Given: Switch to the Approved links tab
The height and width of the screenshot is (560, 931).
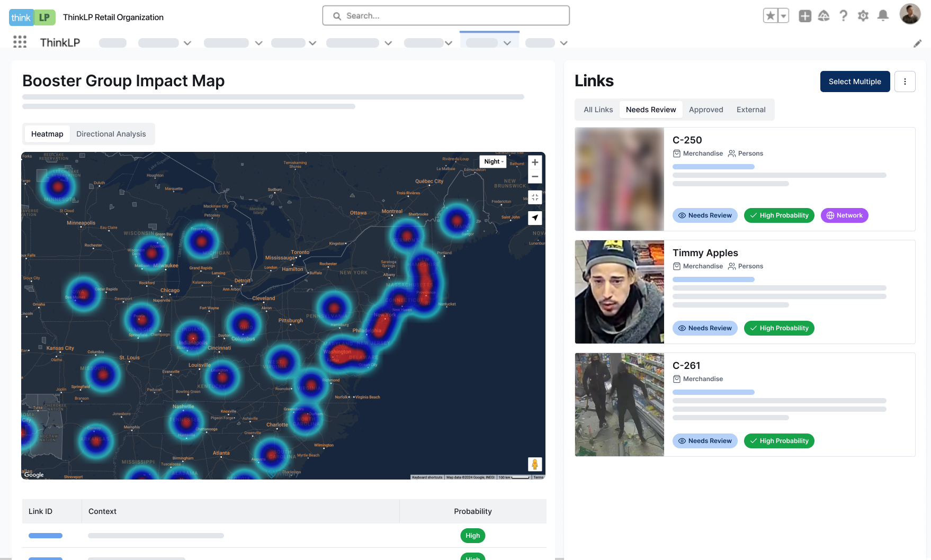Looking at the screenshot, I should coord(706,109).
